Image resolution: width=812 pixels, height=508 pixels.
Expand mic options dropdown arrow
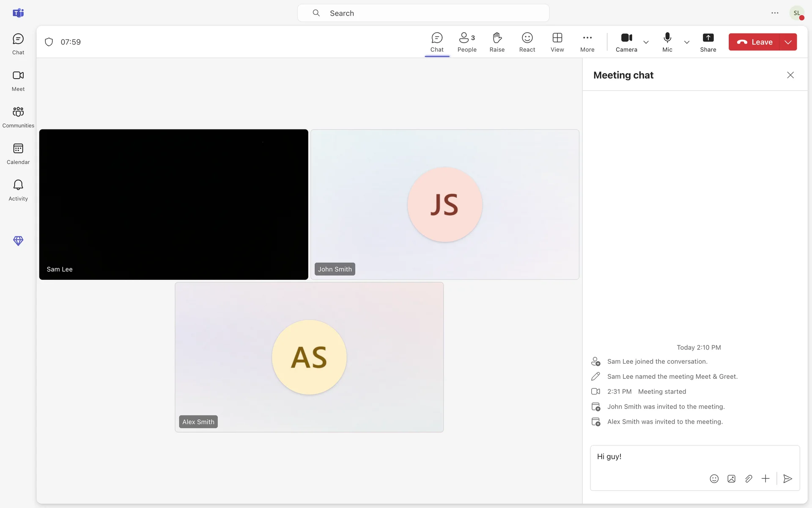click(x=686, y=42)
